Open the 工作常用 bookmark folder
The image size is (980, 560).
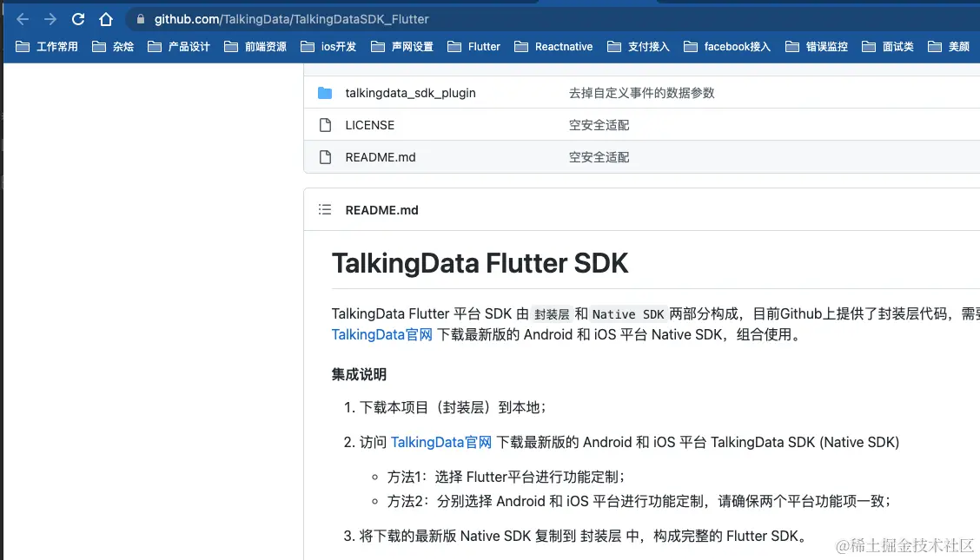click(47, 47)
